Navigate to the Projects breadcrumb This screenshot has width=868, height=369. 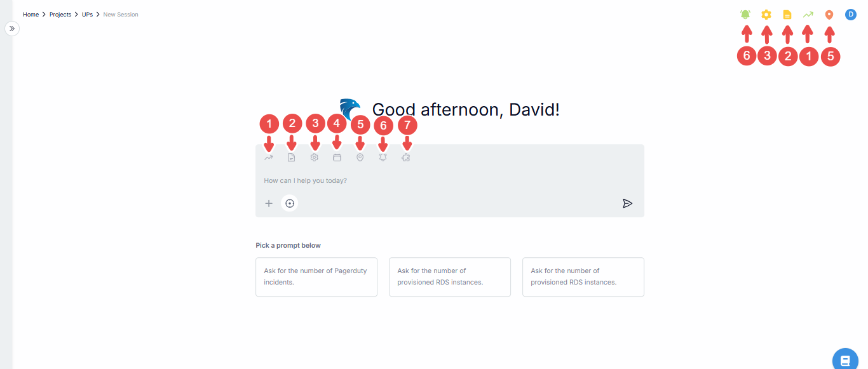tap(60, 15)
